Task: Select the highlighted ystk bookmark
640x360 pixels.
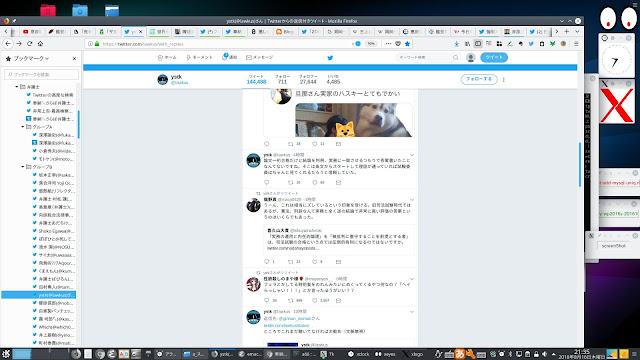Action: pos(39,295)
